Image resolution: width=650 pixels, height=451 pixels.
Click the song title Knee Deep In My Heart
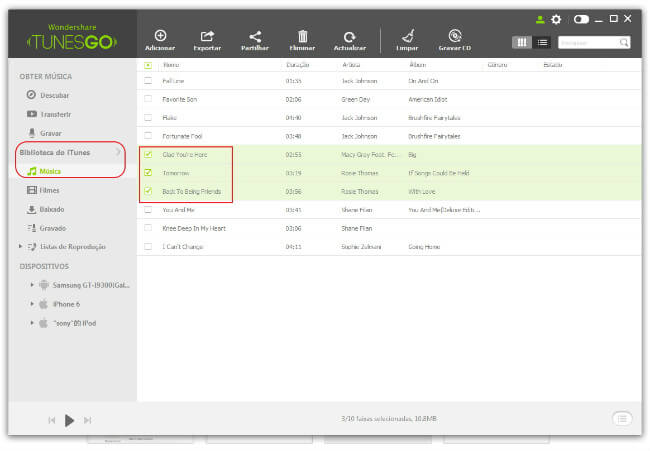[x=194, y=228]
